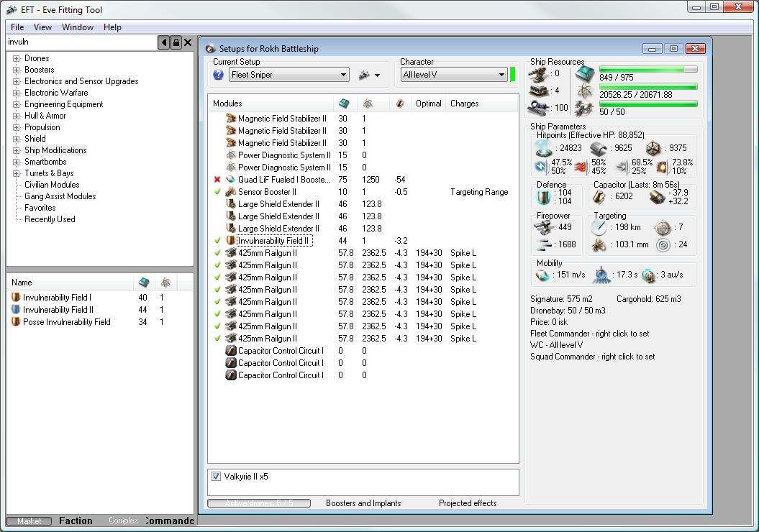Click the Optimal column header
This screenshot has height=532, width=759.
point(428,103)
